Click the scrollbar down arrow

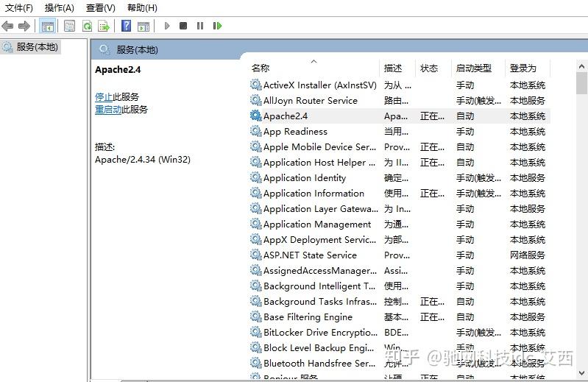[581, 373]
